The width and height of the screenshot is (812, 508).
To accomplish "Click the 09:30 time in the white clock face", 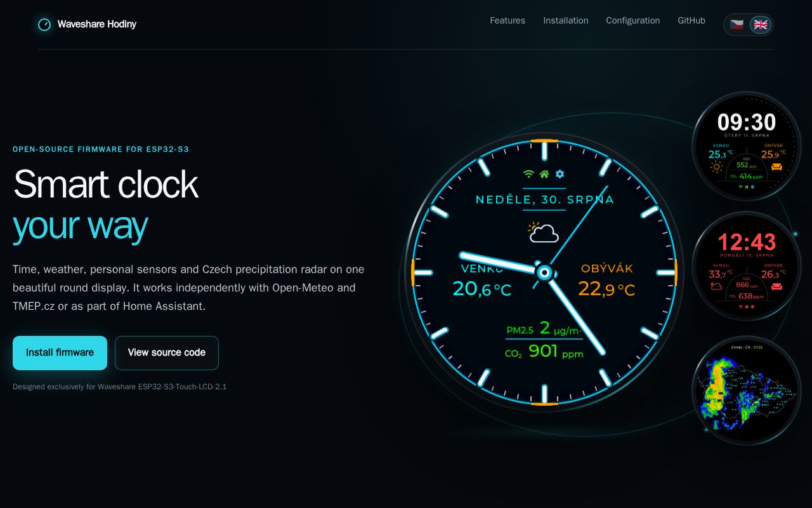I will 747,122.
